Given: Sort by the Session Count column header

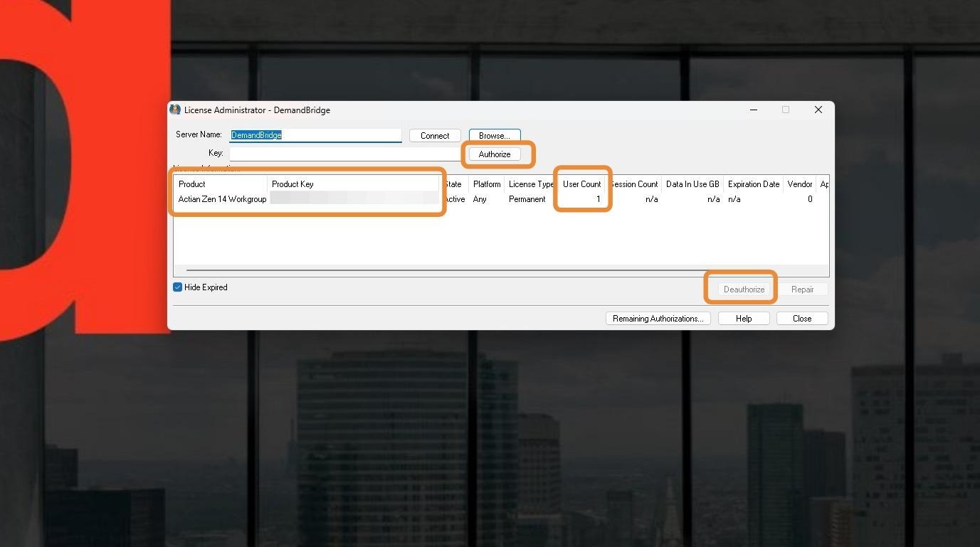Looking at the screenshot, I should coord(633,184).
